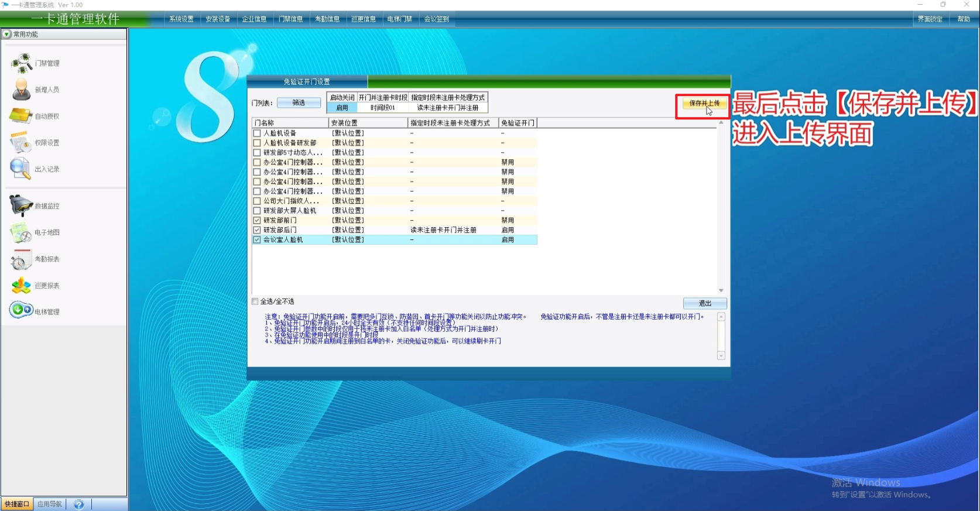Toggle the 全选/全不选 checkbox
Image resolution: width=980 pixels, height=511 pixels.
coord(255,301)
